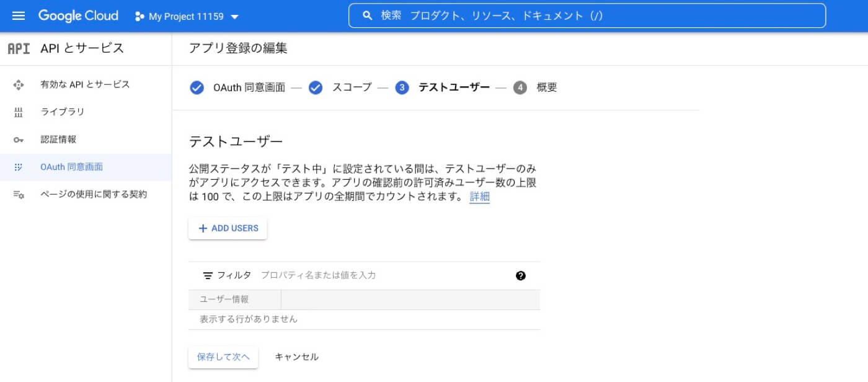The width and height of the screenshot is (868, 382).
Task: Click the 保存して次へ button
Action: click(223, 357)
